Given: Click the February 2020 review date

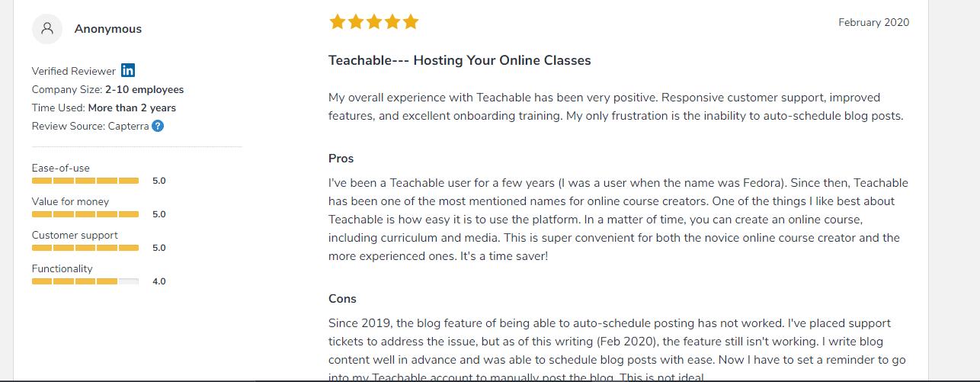Looking at the screenshot, I should click(873, 23).
